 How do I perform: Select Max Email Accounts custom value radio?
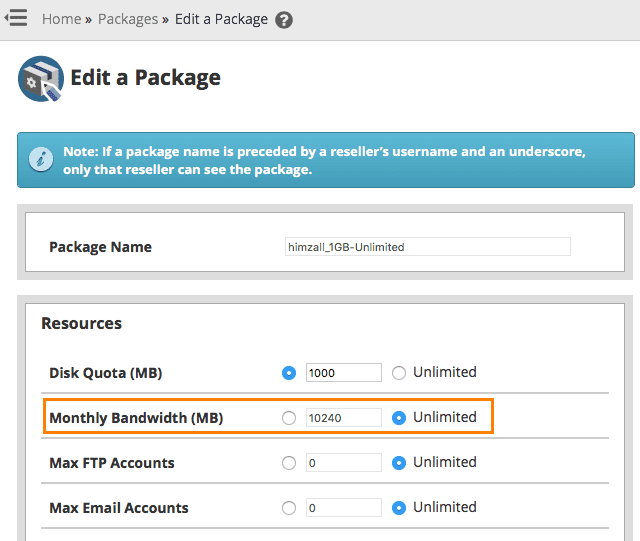pyautogui.click(x=289, y=508)
